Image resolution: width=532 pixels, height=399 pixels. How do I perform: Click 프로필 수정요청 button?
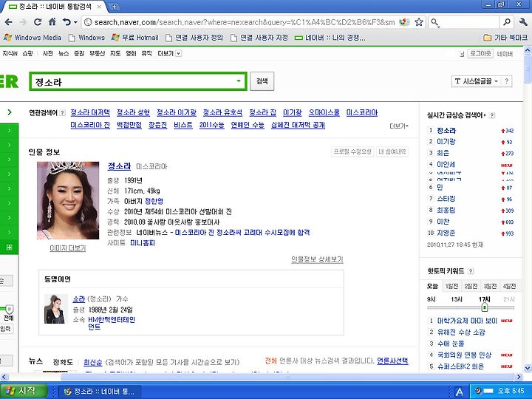coord(352,151)
